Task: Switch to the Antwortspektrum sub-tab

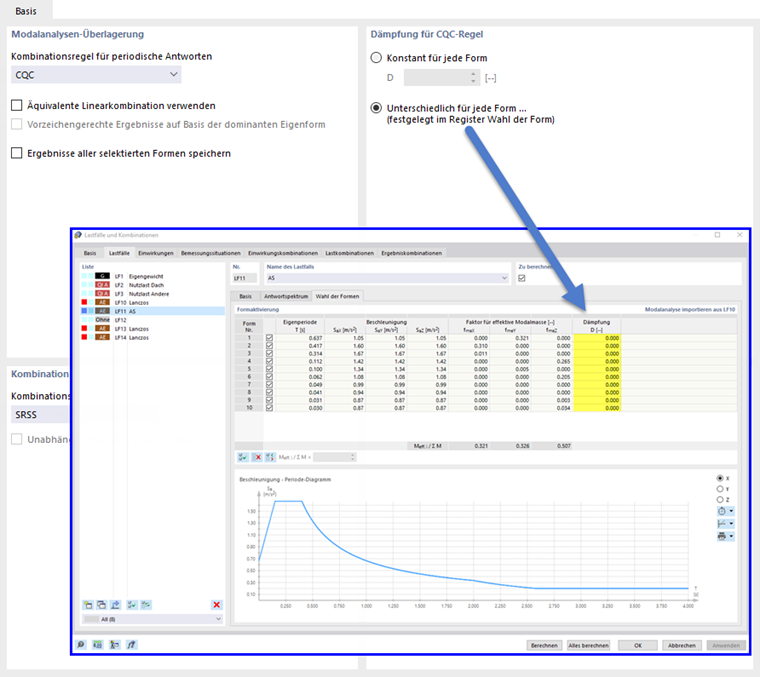Action: coord(286,296)
